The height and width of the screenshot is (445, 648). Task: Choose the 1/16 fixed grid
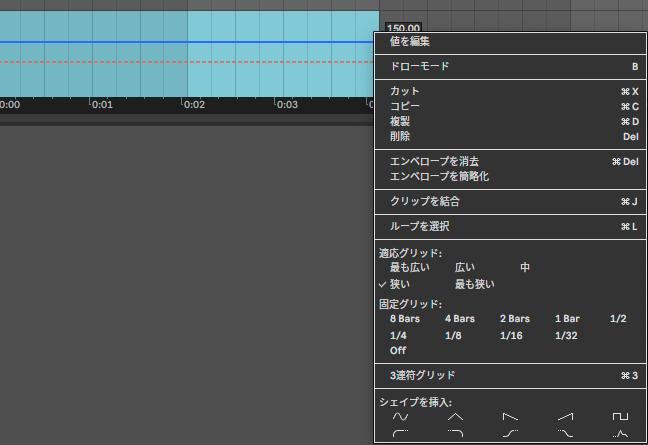click(x=512, y=335)
